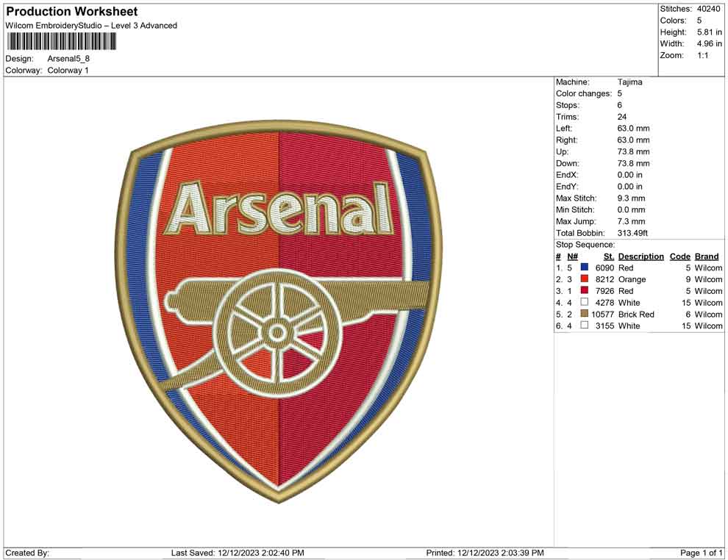Click the 'Stop Sequence:' heading
This screenshot has width=728, height=560.
[585, 245]
